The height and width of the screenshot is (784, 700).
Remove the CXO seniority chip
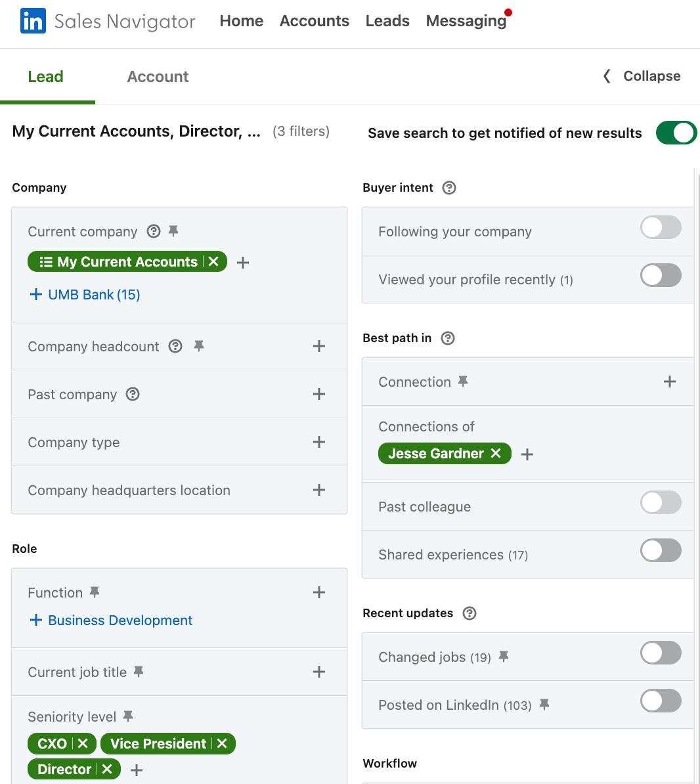[x=83, y=743]
